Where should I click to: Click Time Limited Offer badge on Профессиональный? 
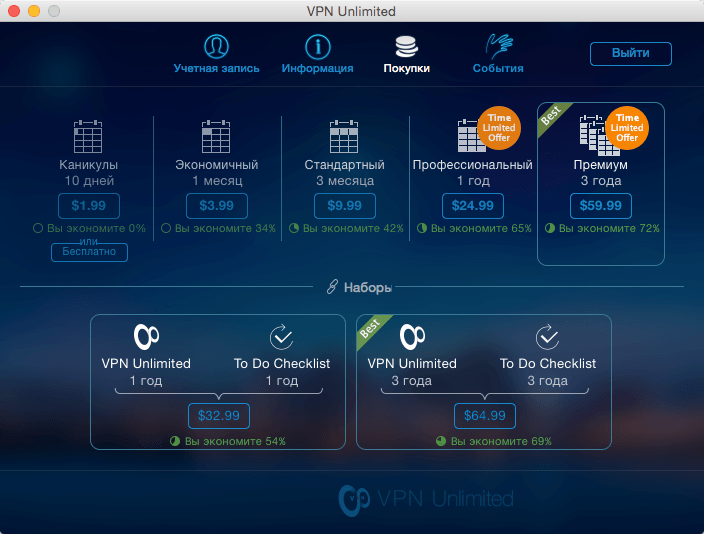[499, 128]
